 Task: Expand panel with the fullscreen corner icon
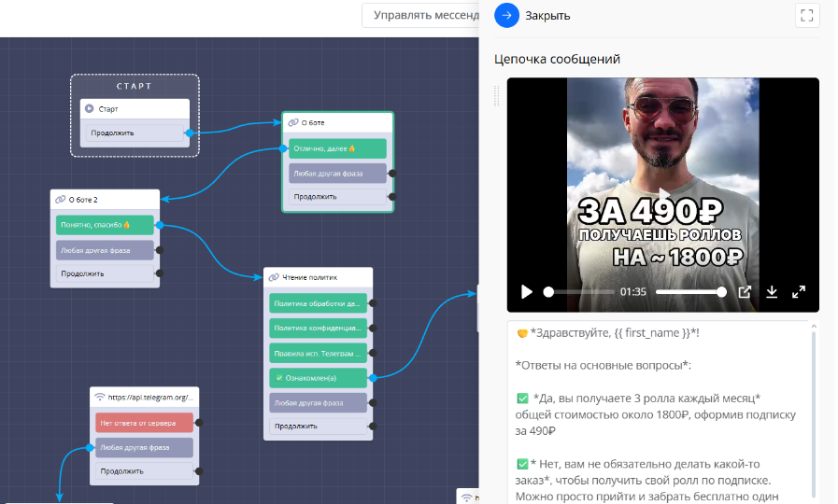point(807,15)
